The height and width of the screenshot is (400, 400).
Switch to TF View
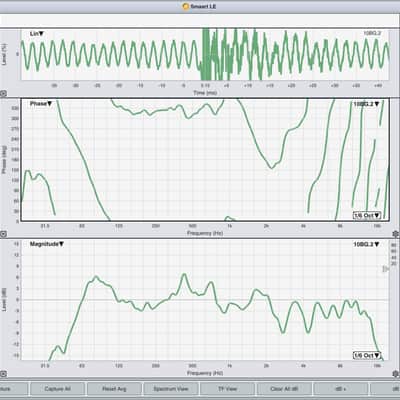pyautogui.click(x=227, y=389)
